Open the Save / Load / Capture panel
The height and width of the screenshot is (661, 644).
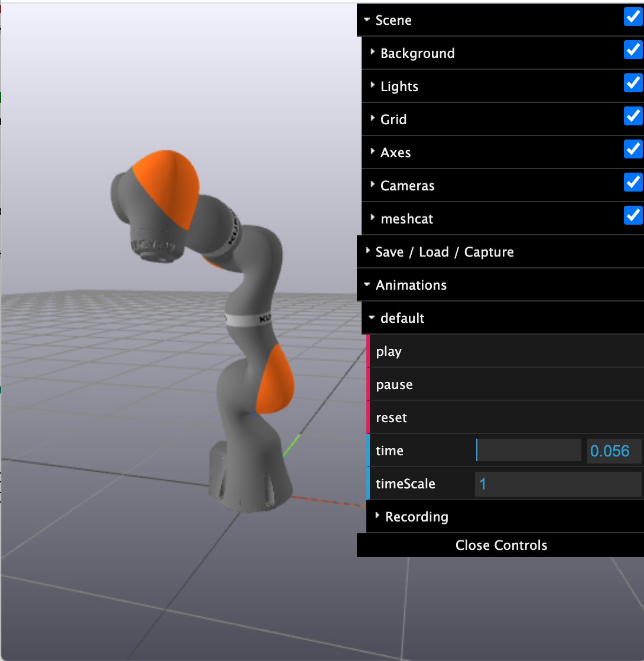tap(444, 252)
